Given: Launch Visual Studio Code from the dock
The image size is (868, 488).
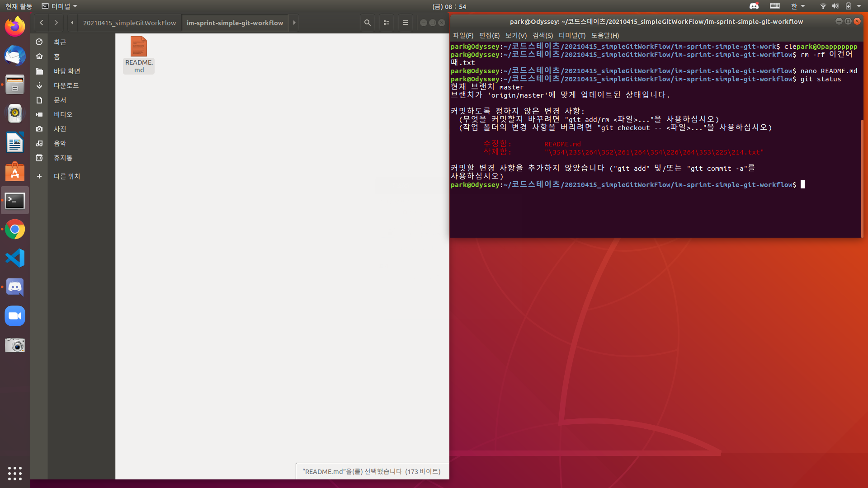Looking at the screenshot, I should 15,258.
